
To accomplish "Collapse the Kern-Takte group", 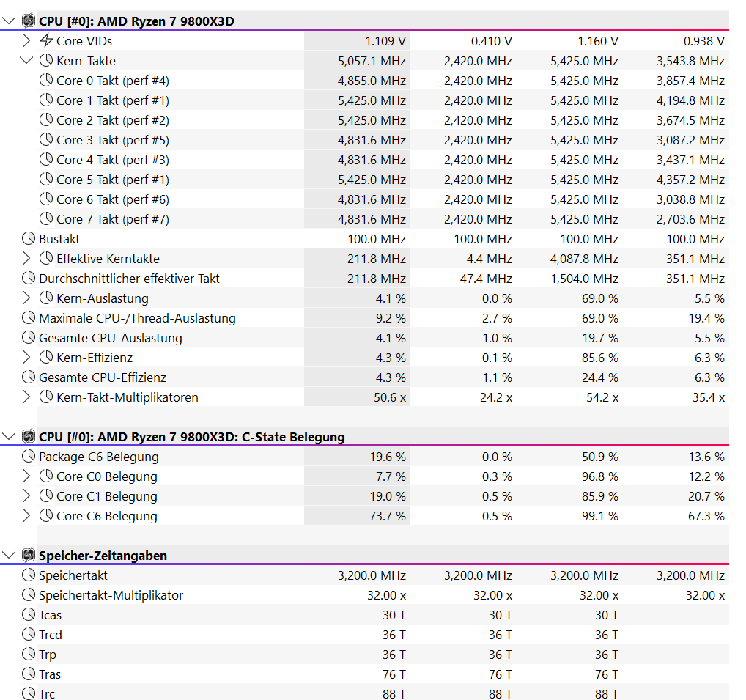I will (26, 60).
